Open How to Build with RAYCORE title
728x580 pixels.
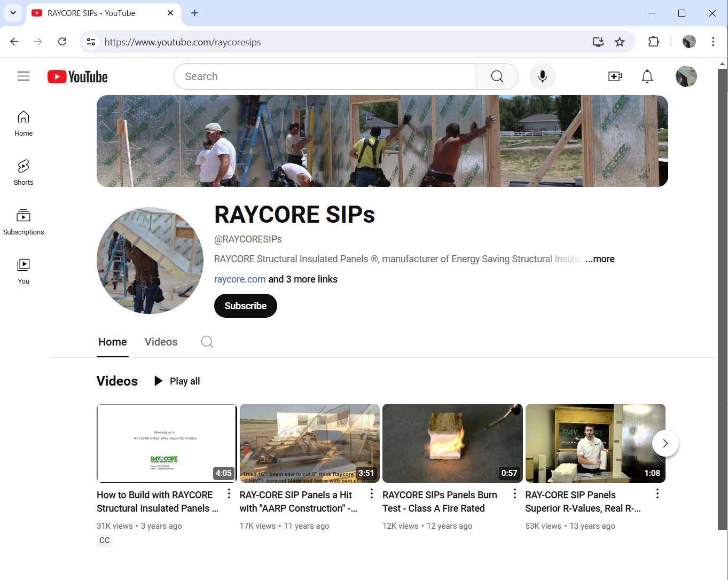click(x=158, y=501)
